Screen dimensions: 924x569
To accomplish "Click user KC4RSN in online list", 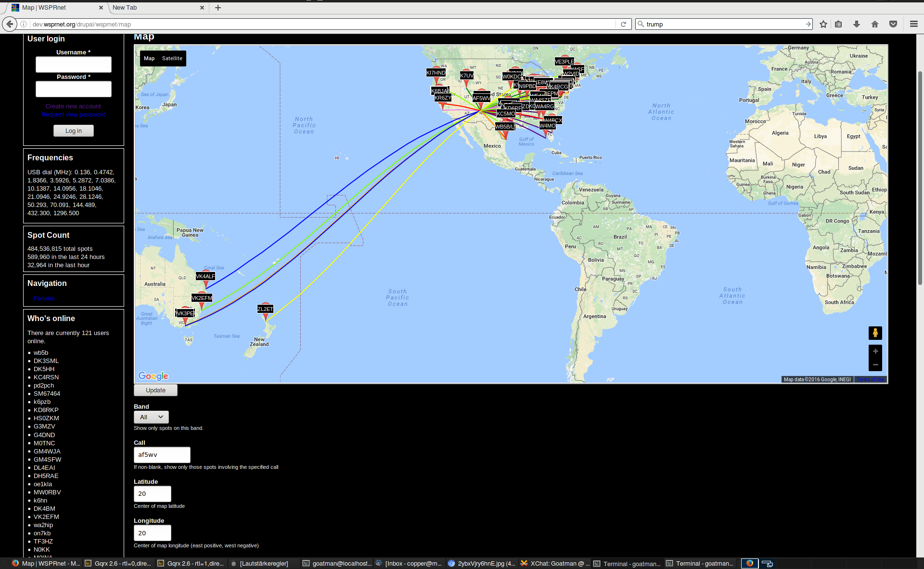I will (46, 377).
